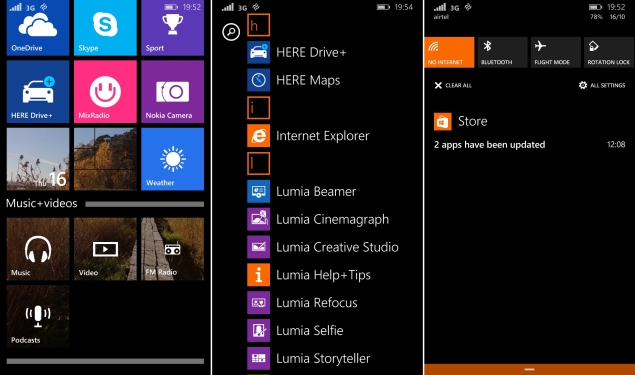Open the Nokia Camera tile
Screen dimensions: 635x375
click(x=173, y=92)
